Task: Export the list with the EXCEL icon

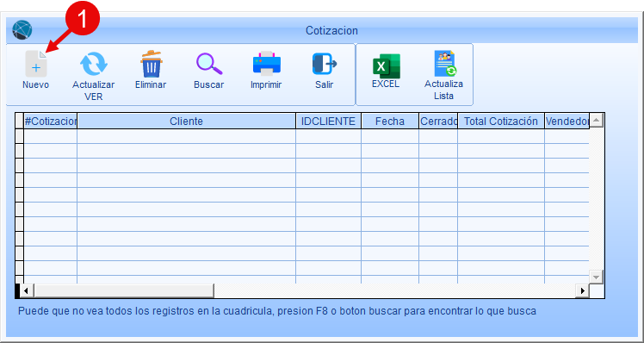Action: coord(386,65)
